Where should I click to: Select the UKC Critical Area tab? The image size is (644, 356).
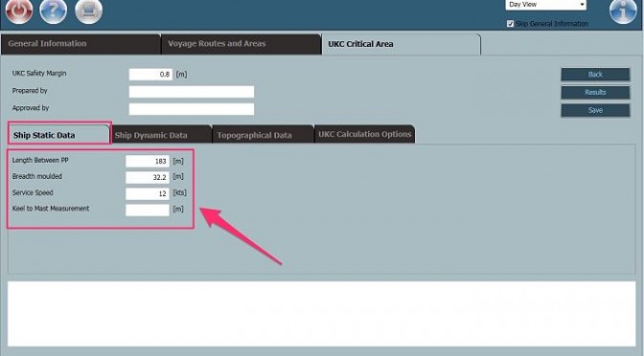click(x=401, y=44)
